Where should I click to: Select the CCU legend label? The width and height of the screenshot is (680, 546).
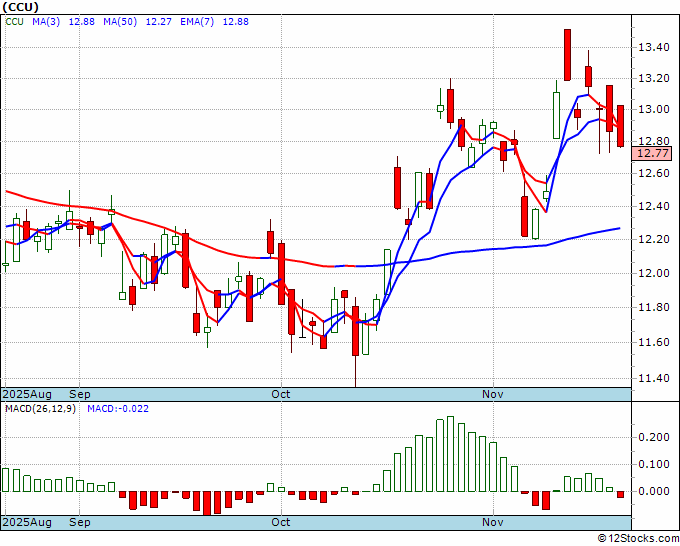click(x=14, y=21)
